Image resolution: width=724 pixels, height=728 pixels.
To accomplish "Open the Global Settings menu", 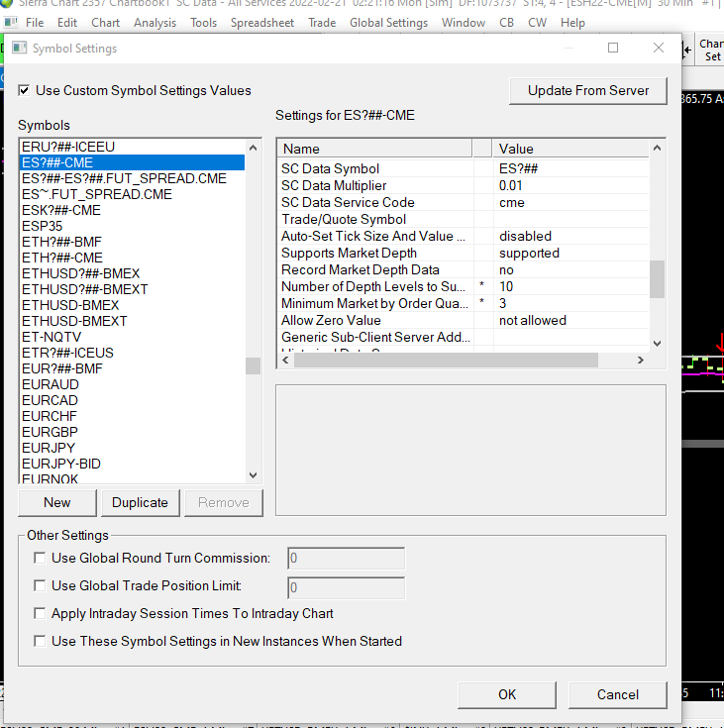I will [388, 22].
